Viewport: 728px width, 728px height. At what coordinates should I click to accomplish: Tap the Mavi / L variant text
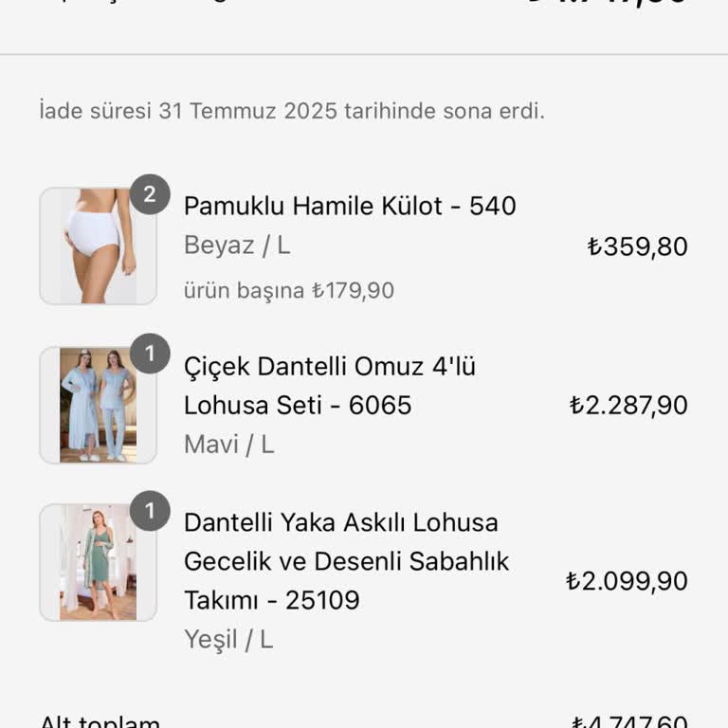click(228, 444)
